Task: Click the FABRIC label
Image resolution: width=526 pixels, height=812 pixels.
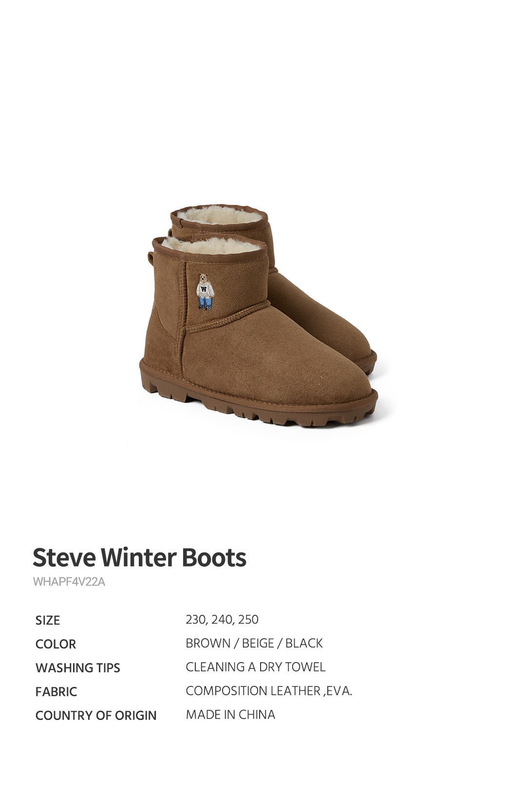Action: [x=56, y=692]
